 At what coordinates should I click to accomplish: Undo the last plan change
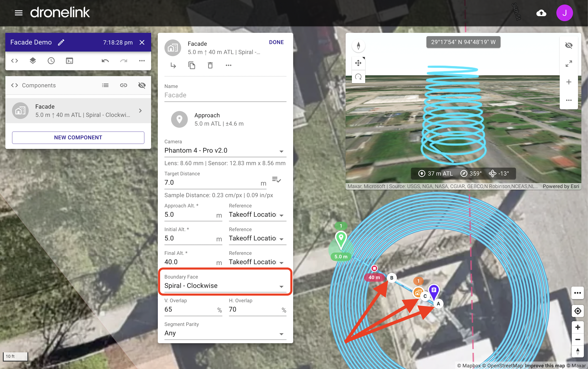[x=105, y=61]
